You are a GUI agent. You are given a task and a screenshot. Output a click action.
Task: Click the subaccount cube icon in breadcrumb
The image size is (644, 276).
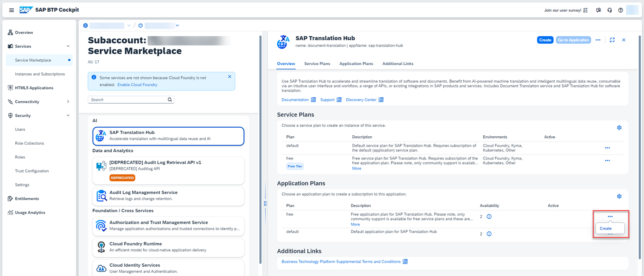click(140, 25)
